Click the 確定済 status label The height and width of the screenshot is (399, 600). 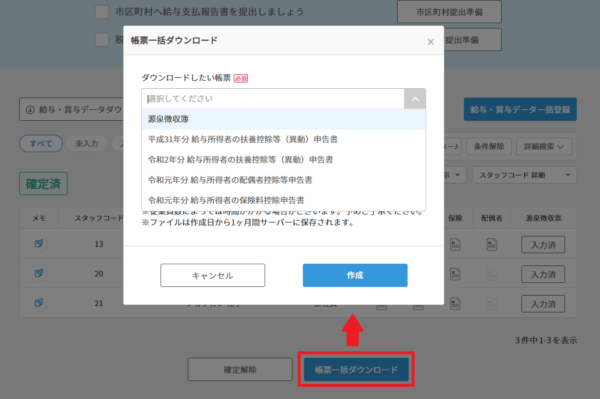pyautogui.click(x=44, y=184)
